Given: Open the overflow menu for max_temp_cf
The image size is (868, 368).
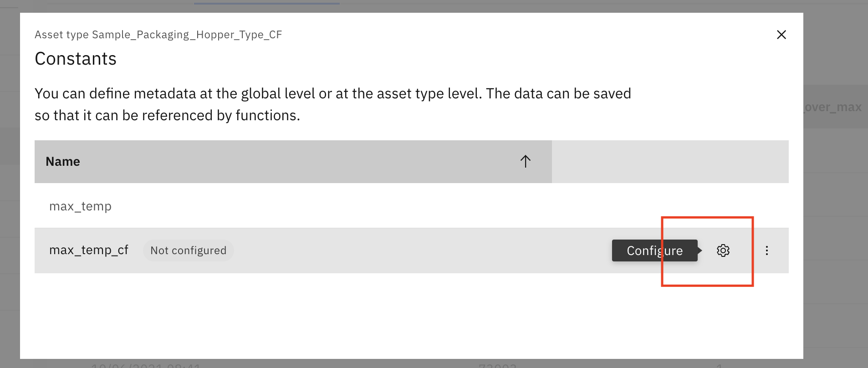Looking at the screenshot, I should [x=767, y=250].
